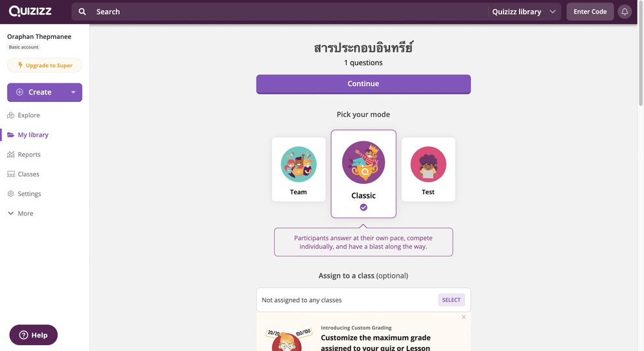The image size is (644, 351).
Task: Click the Reports chart icon
Action: [x=10, y=155]
